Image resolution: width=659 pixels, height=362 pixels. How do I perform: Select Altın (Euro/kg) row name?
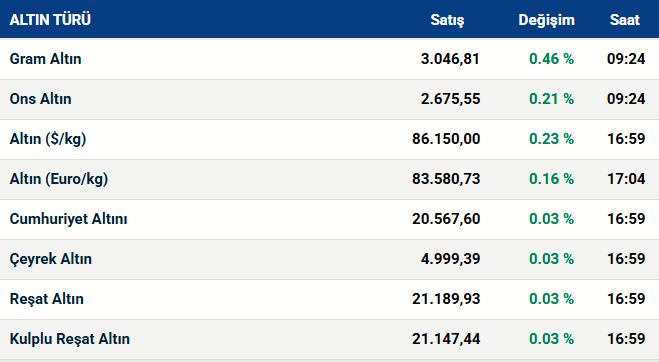pyautogui.click(x=59, y=179)
